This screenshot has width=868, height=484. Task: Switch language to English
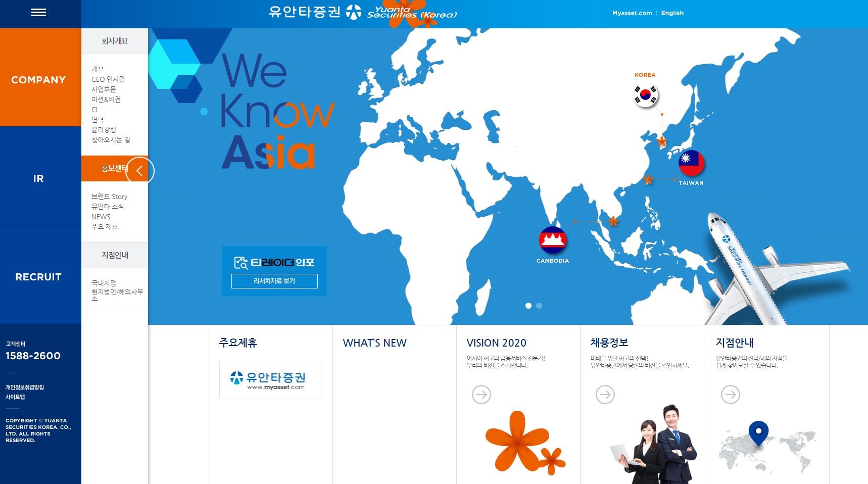[x=672, y=13]
